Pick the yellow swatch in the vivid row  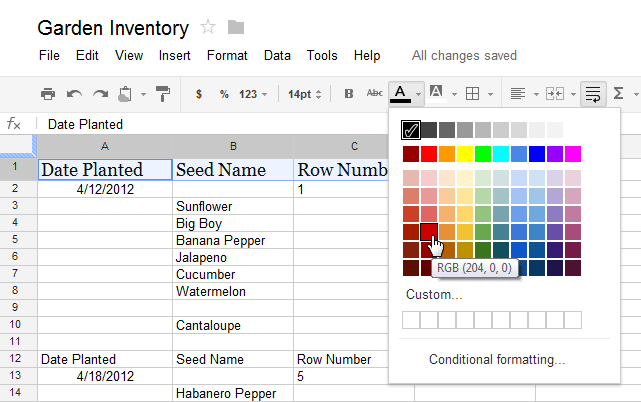[x=465, y=154]
